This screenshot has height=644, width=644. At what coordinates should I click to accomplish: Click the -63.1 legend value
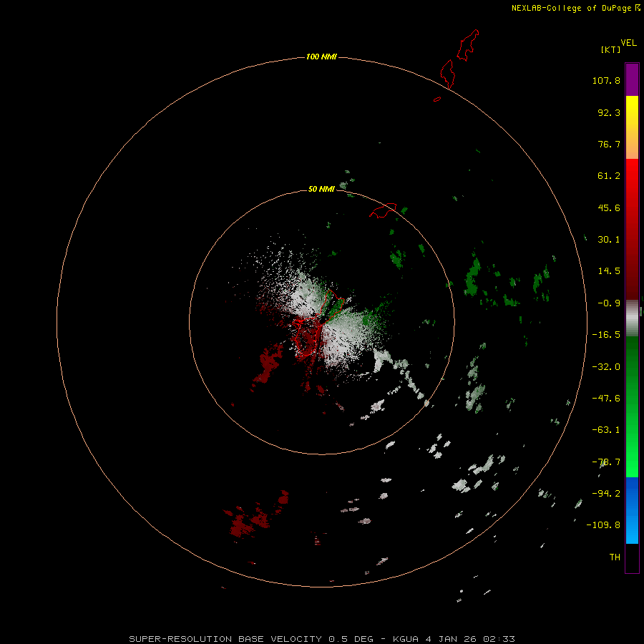coord(606,430)
